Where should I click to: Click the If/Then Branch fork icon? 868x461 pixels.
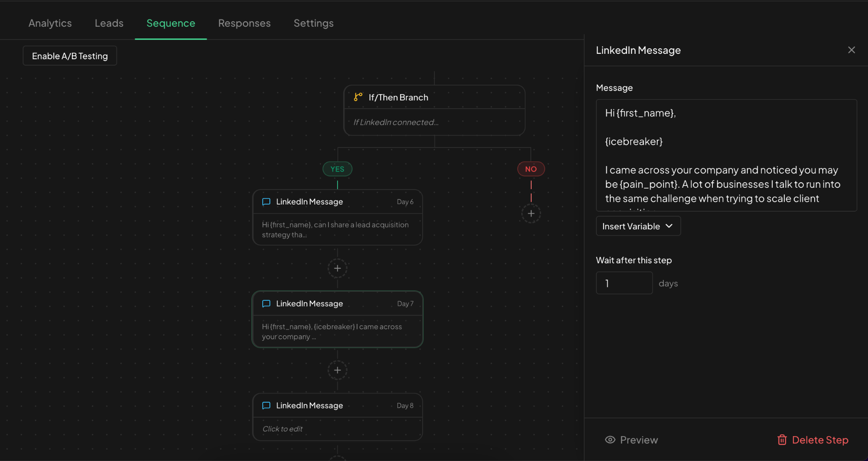tap(358, 97)
